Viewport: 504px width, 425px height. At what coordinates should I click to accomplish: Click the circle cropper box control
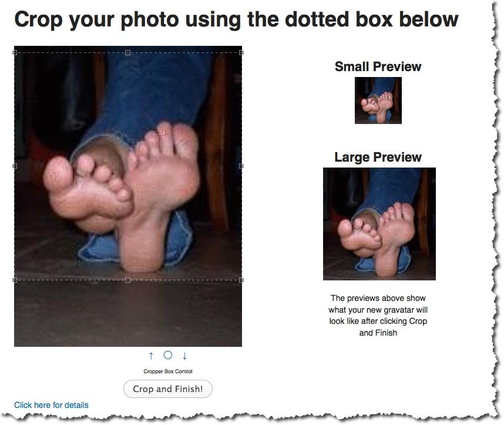[x=168, y=355]
